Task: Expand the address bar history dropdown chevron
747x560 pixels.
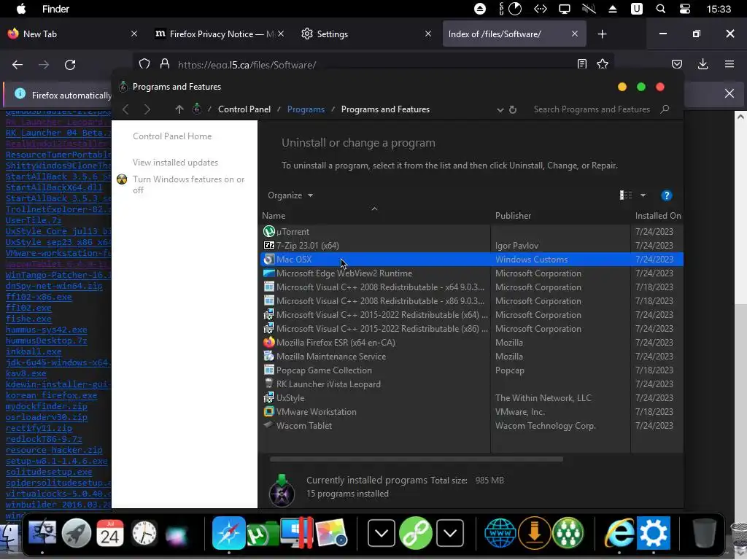Action: click(500, 109)
